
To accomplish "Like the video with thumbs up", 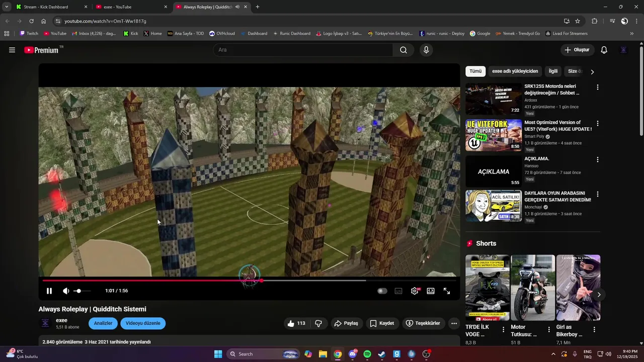I will pos(296,323).
